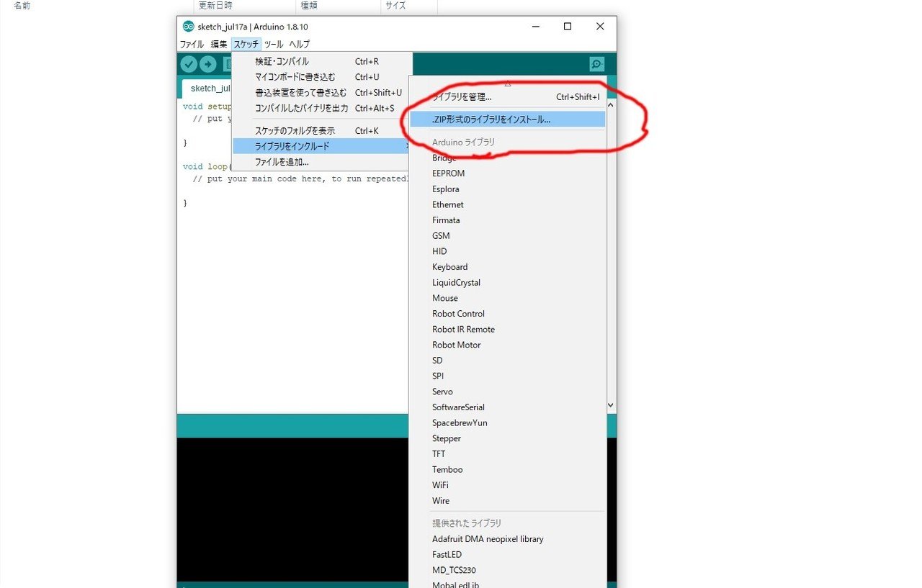Include the Temboo library
This screenshot has width=922, height=588.
pos(508,470)
